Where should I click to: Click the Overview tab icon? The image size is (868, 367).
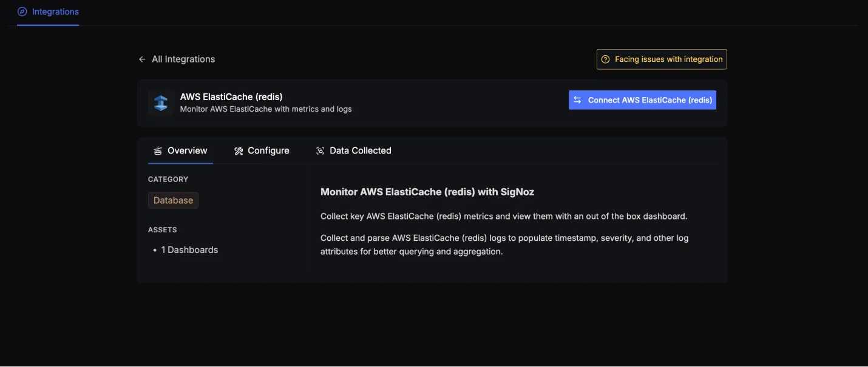[158, 151]
